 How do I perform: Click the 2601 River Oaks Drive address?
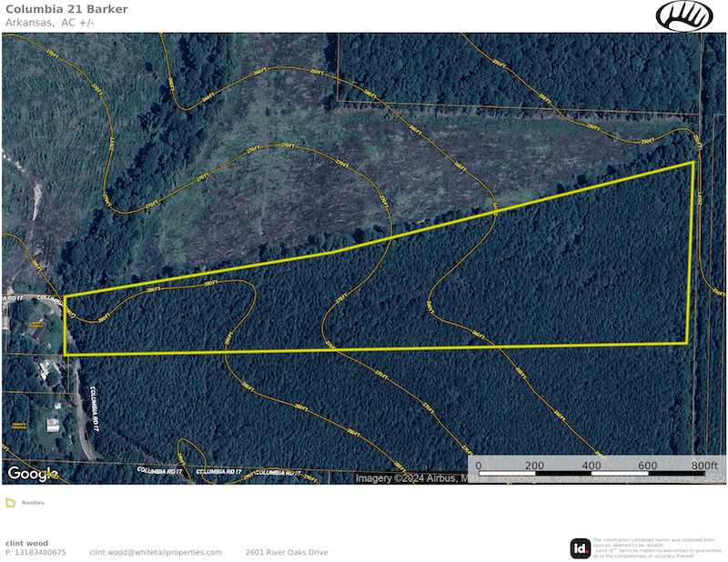click(x=286, y=552)
